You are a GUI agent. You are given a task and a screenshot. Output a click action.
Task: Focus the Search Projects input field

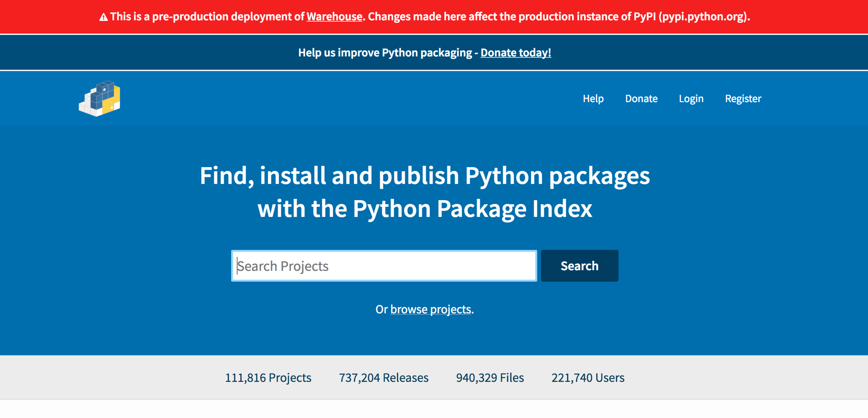click(384, 266)
